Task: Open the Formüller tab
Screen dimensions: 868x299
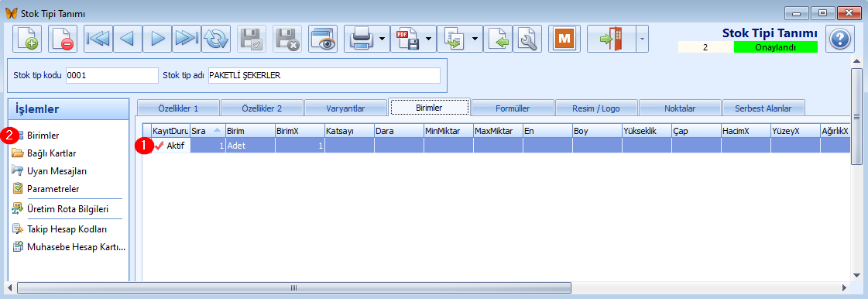Action: coord(513,108)
